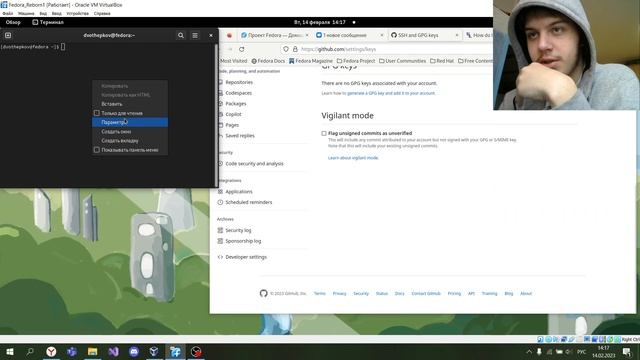
Task: Open Packages in settings sidebar
Action: pyautogui.click(x=236, y=104)
